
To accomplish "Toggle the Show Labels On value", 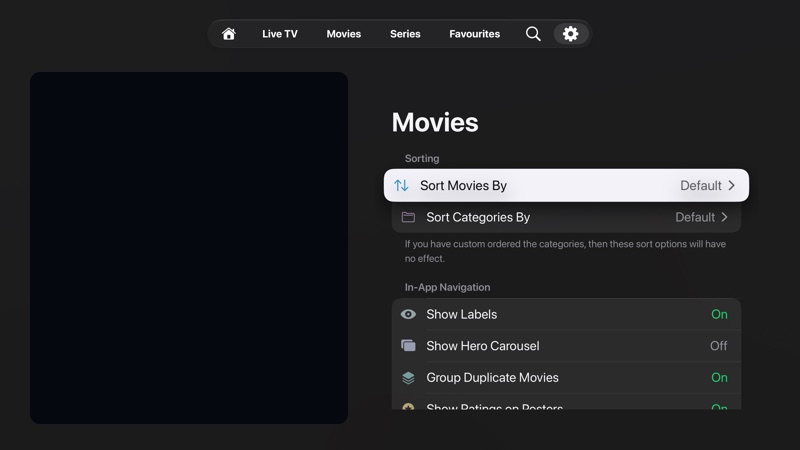I will click(x=719, y=314).
